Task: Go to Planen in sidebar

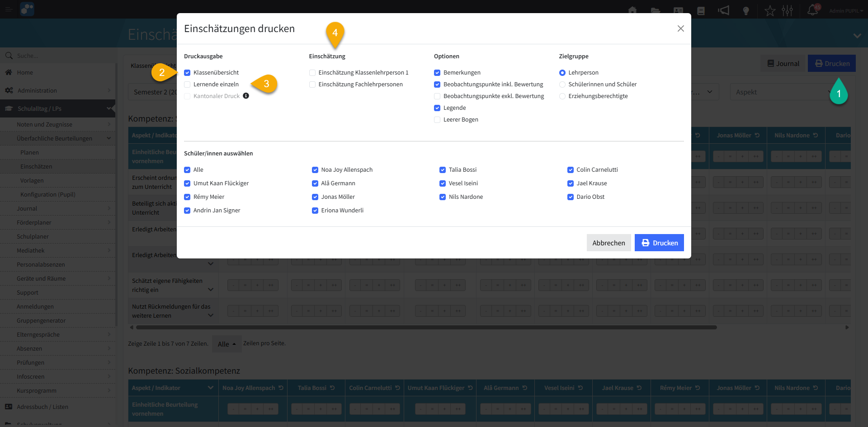Action: (x=29, y=152)
